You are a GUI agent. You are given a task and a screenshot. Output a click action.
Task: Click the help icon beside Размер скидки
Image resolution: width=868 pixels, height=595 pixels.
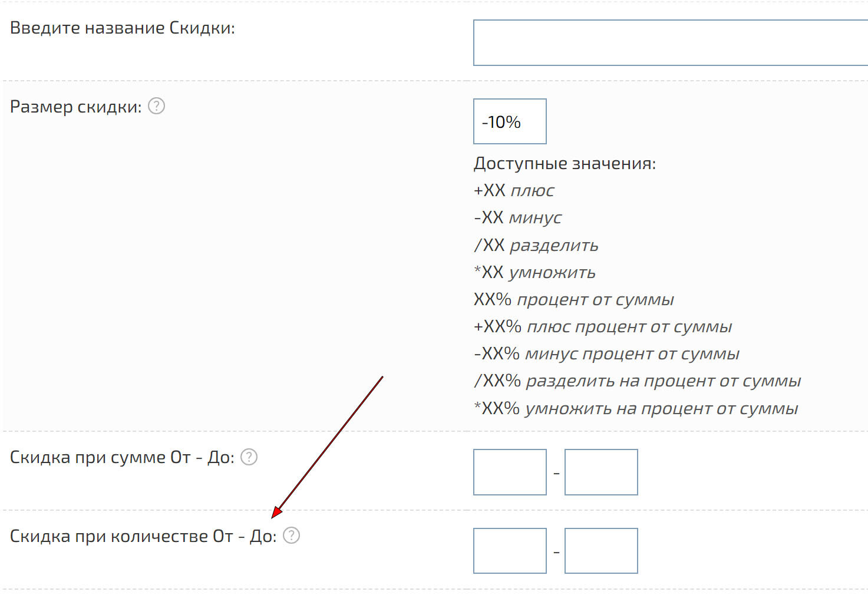point(156,106)
